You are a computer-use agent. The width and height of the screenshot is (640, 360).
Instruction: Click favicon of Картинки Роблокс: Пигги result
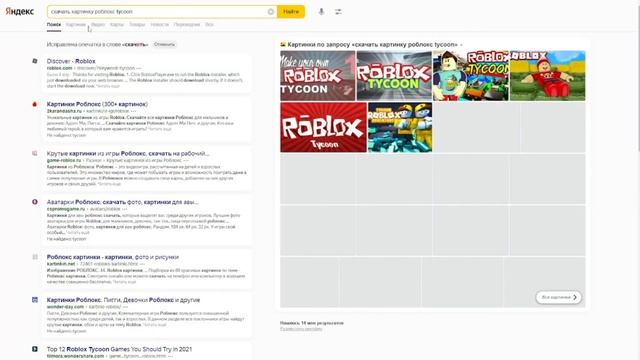click(35, 300)
